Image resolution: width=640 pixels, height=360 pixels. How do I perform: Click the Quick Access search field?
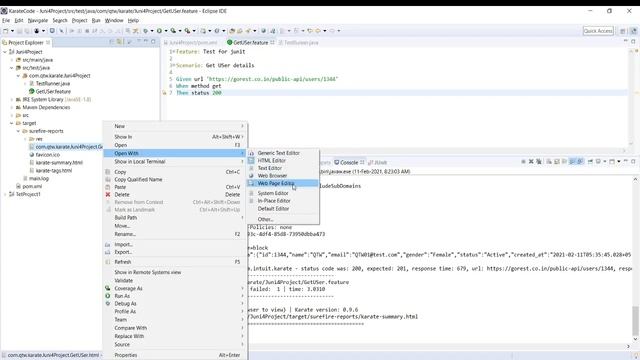click(x=598, y=31)
